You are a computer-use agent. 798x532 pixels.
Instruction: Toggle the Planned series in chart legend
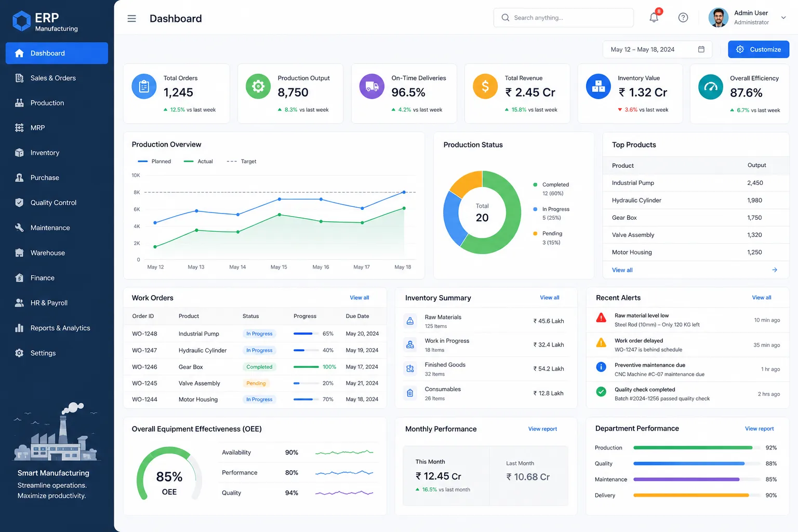pos(154,162)
